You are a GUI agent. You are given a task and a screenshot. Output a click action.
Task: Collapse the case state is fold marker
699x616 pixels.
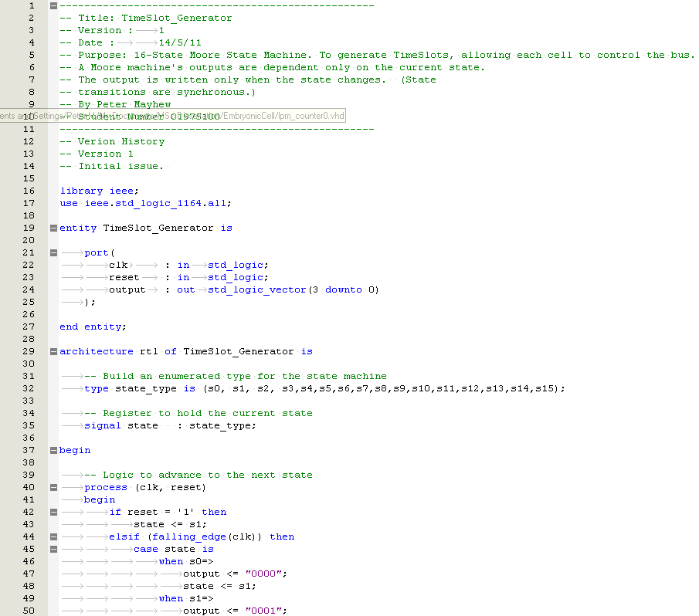point(53,549)
